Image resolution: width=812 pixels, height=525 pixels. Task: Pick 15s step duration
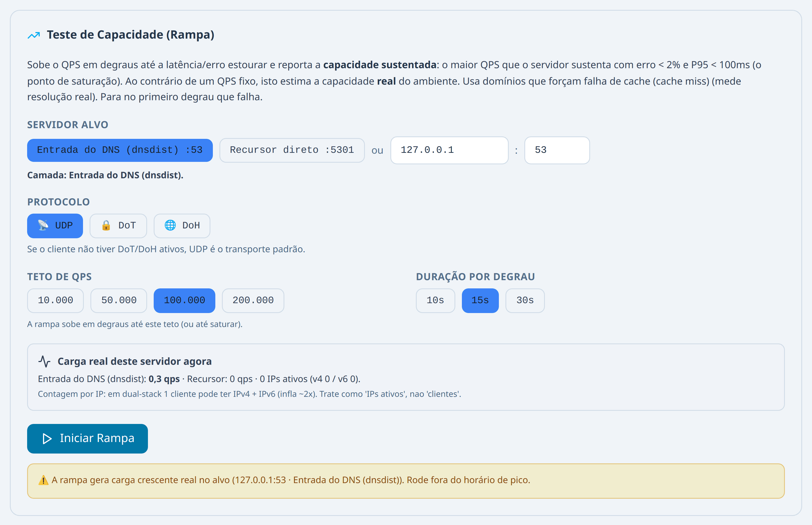pyautogui.click(x=480, y=300)
